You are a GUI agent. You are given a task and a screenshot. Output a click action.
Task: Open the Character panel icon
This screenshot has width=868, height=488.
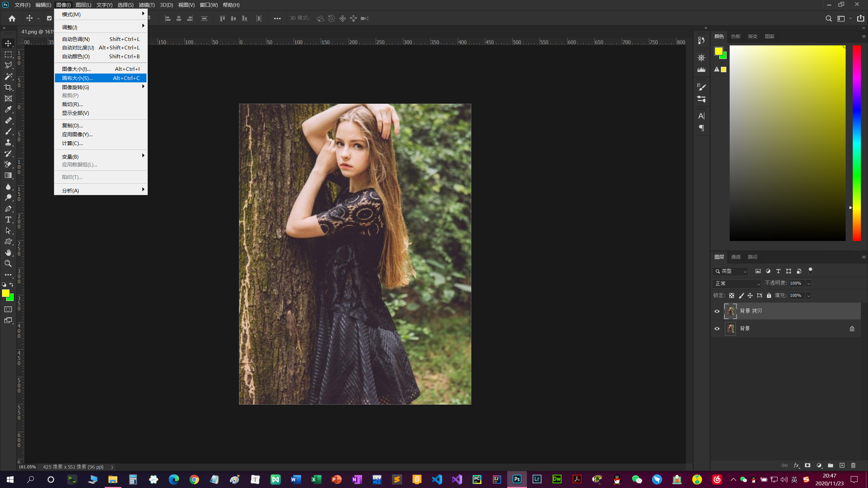tap(701, 116)
